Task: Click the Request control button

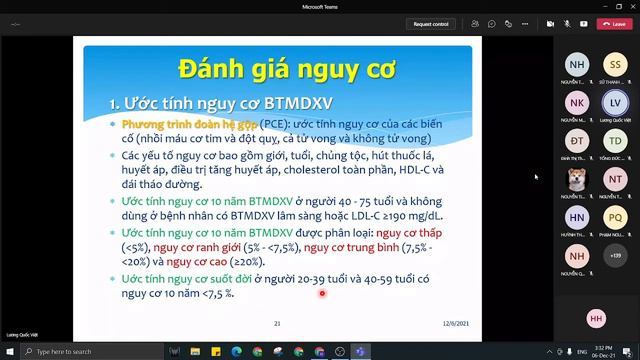Action: tap(431, 24)
